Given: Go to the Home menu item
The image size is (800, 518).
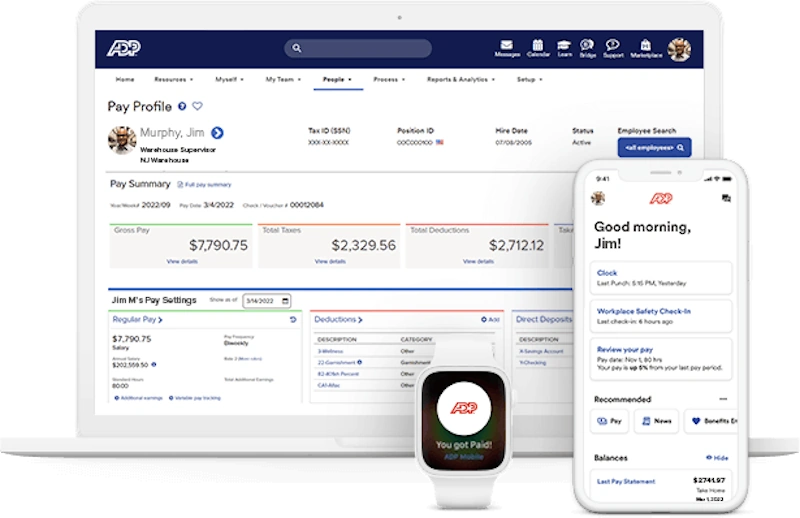Looking at the screenshot, I should pos(125,79).
